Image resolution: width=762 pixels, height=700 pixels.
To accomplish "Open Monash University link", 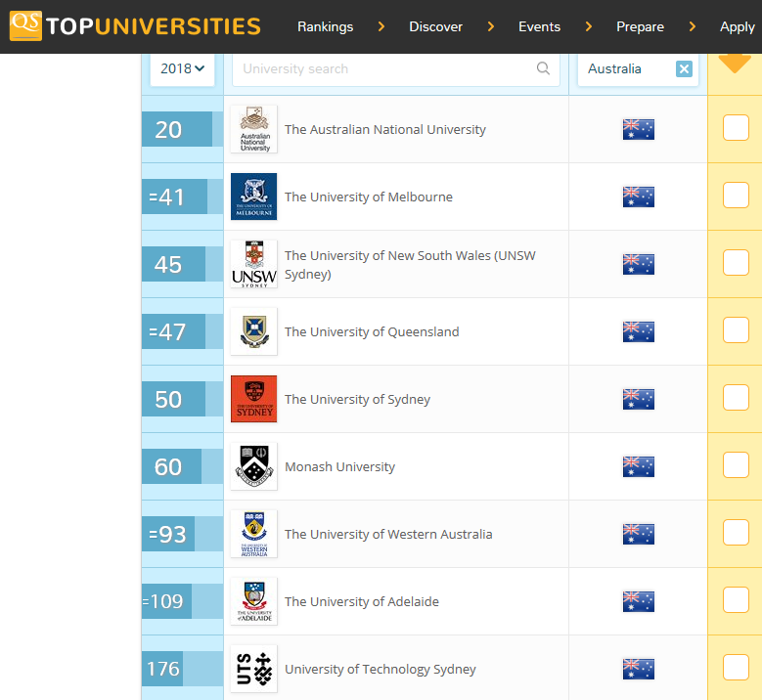I will coord(339,466).
